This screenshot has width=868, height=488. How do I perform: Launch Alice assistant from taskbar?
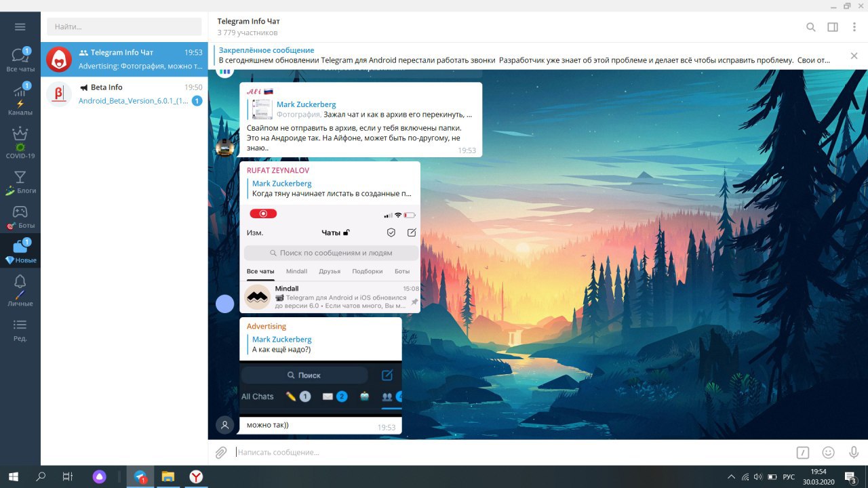click(100, 477)
